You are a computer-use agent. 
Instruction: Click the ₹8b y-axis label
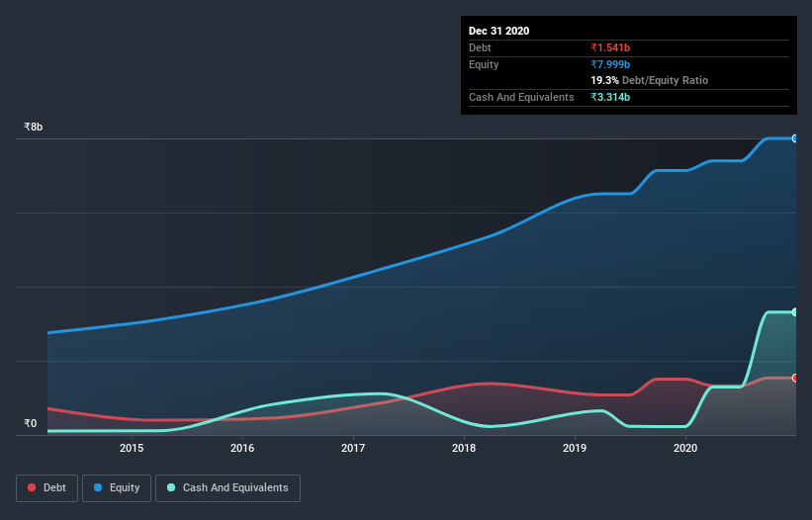pyautogui.click(x=34, y=127)
